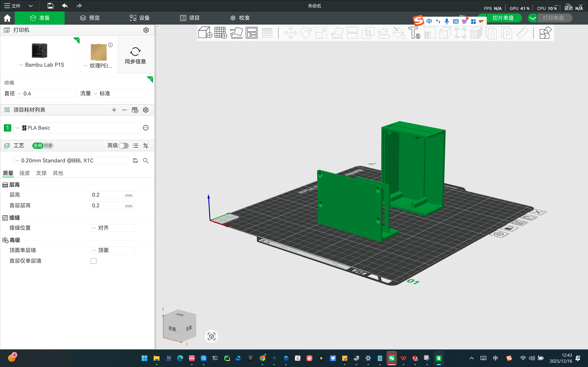Select the Rotate tool
This screenshot has width=588, height=367.
tap(306, 33)
